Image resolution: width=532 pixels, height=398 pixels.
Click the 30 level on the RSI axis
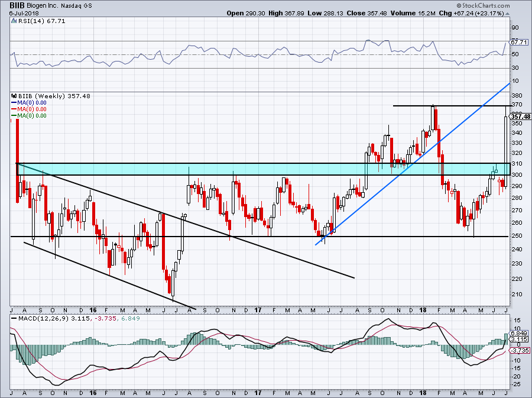pos(515,68)
